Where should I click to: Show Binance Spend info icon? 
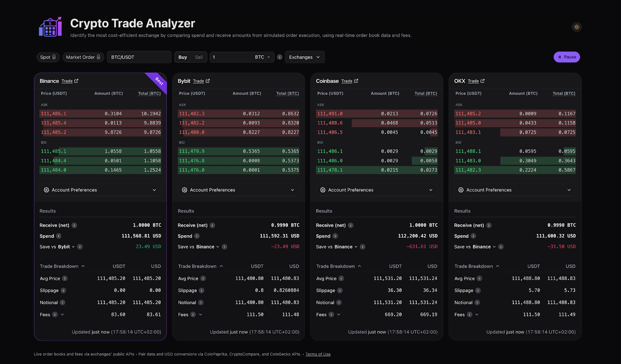point(59,236)
